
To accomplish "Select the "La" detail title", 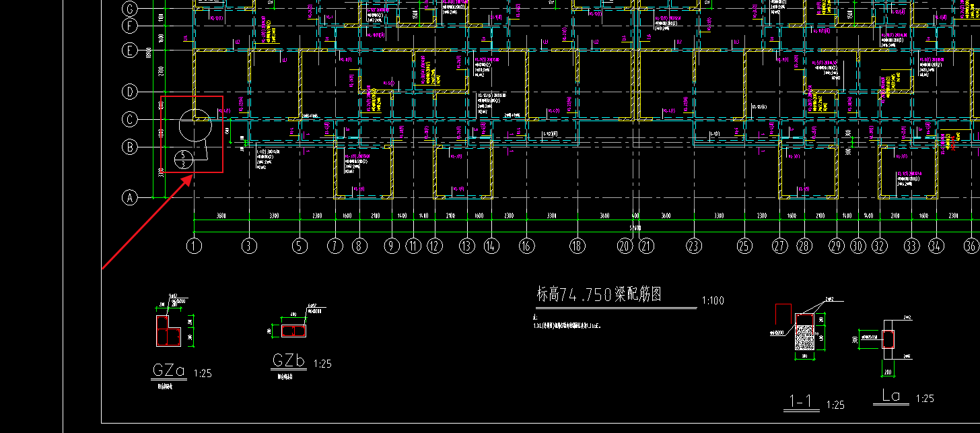I will pyautogui.click(x=890, y=396).
